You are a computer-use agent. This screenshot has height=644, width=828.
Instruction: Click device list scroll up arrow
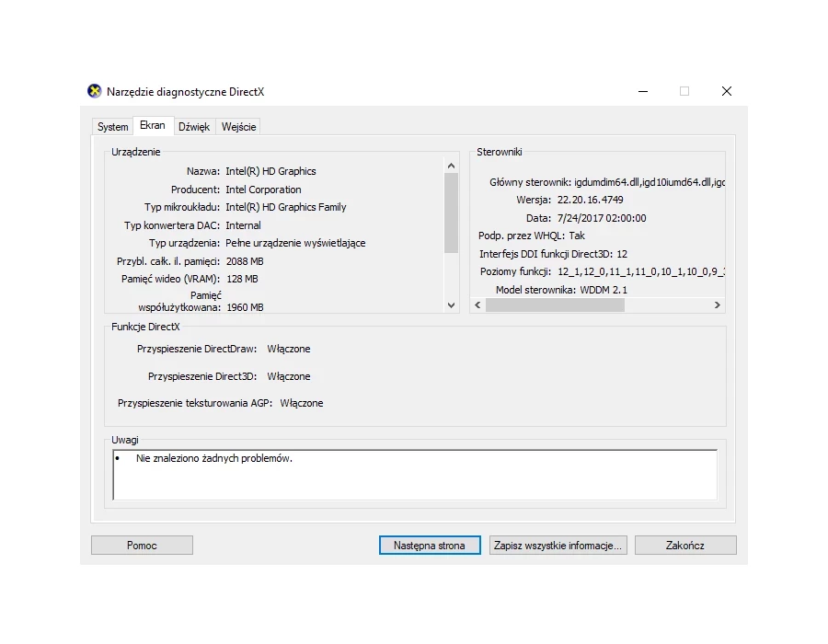click(x=451, y=166)
